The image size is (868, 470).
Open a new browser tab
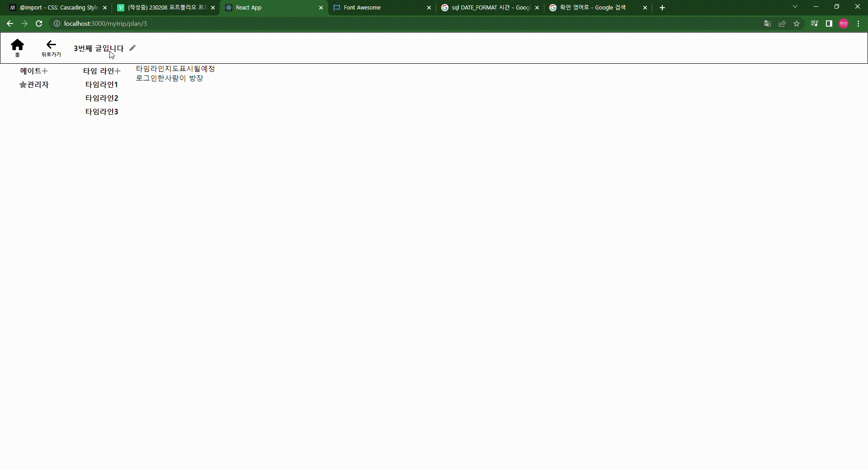[x=662, y=8]
